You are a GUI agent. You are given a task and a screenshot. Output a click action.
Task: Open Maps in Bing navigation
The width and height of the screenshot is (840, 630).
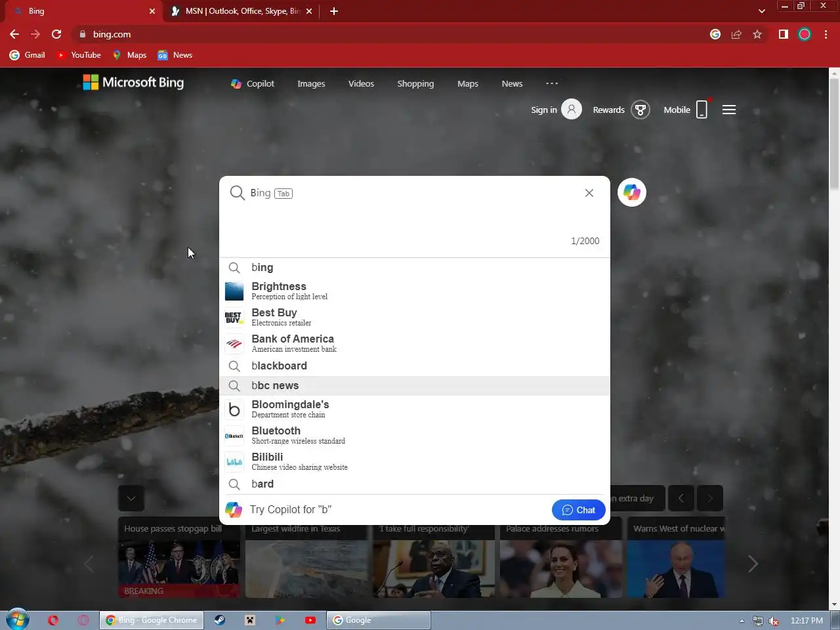pos(468,83)
